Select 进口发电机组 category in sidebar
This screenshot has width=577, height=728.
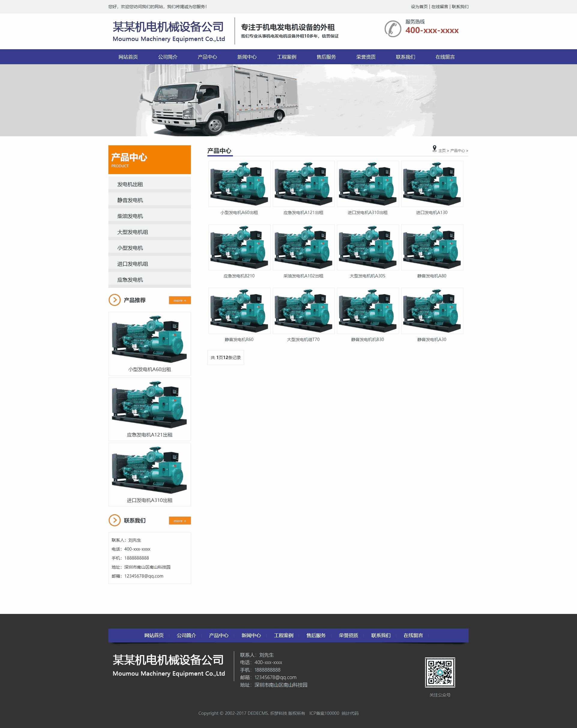tap(132, 264)
